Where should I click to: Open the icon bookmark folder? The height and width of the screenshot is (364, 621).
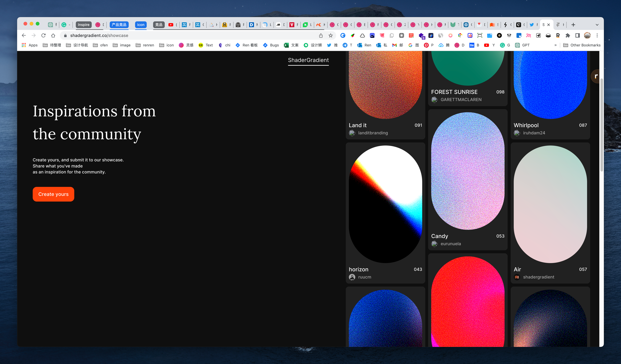point(167,45)
